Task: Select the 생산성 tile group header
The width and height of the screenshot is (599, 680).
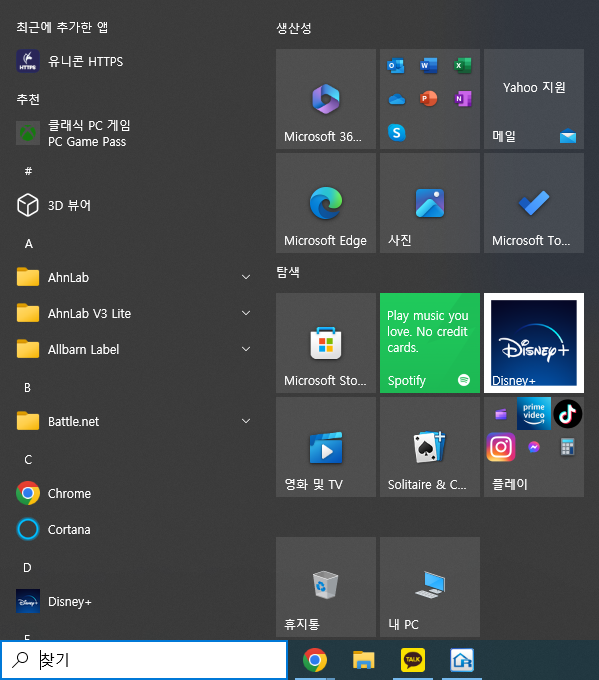Action: [x=294, y=28]
